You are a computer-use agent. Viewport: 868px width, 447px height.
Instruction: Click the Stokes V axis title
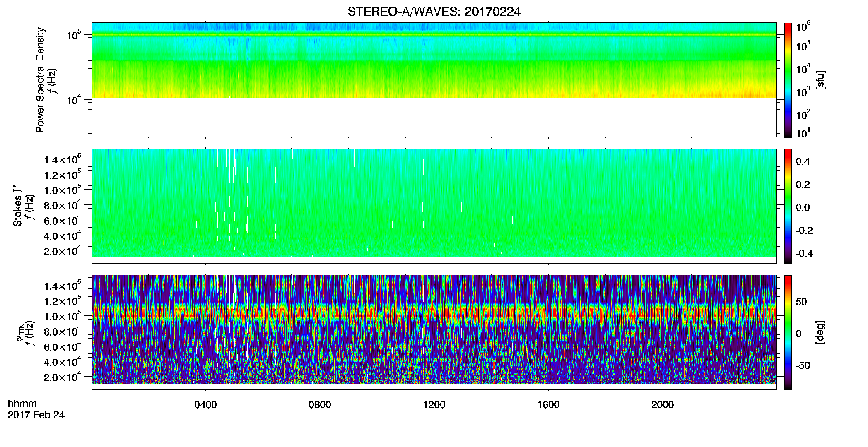[x=18, y=206]
